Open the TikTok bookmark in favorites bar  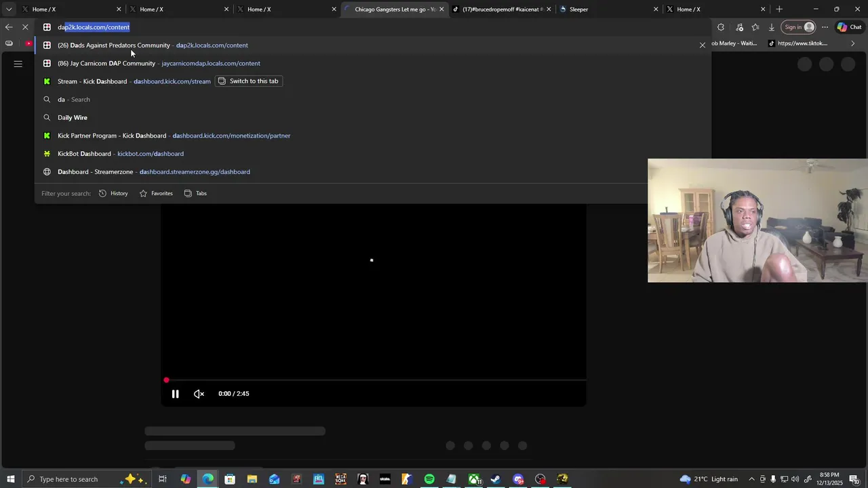click(798, 43)
